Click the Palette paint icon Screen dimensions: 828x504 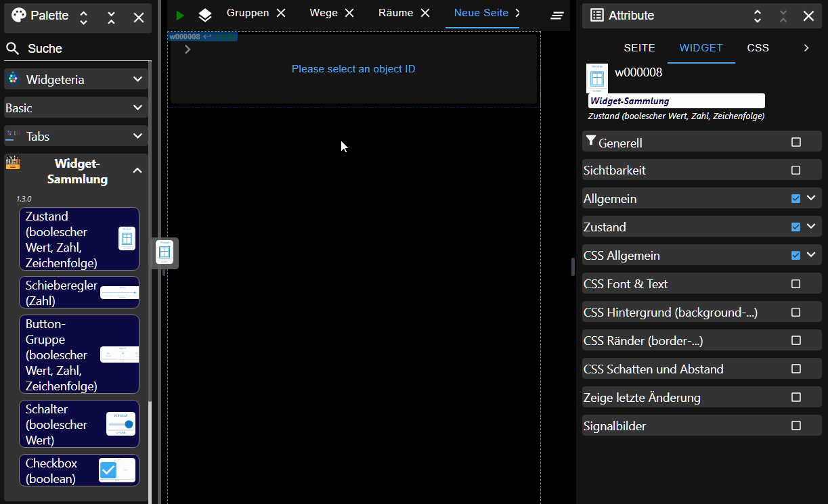(20, 16)
